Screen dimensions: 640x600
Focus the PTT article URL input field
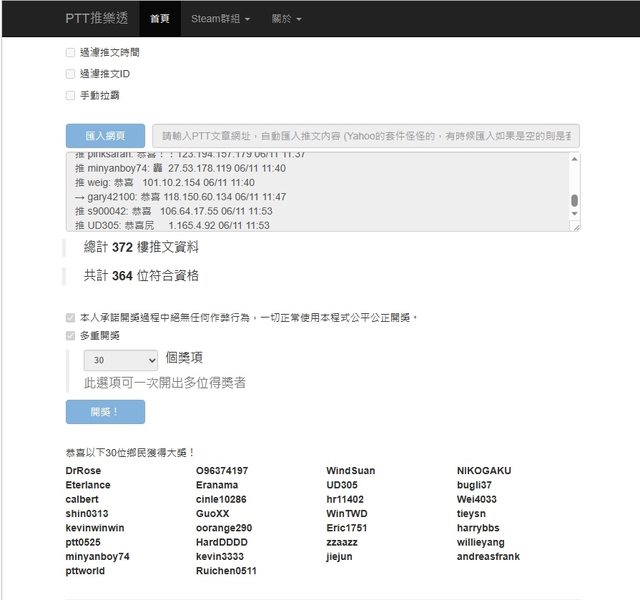click(x=365, y=136)
